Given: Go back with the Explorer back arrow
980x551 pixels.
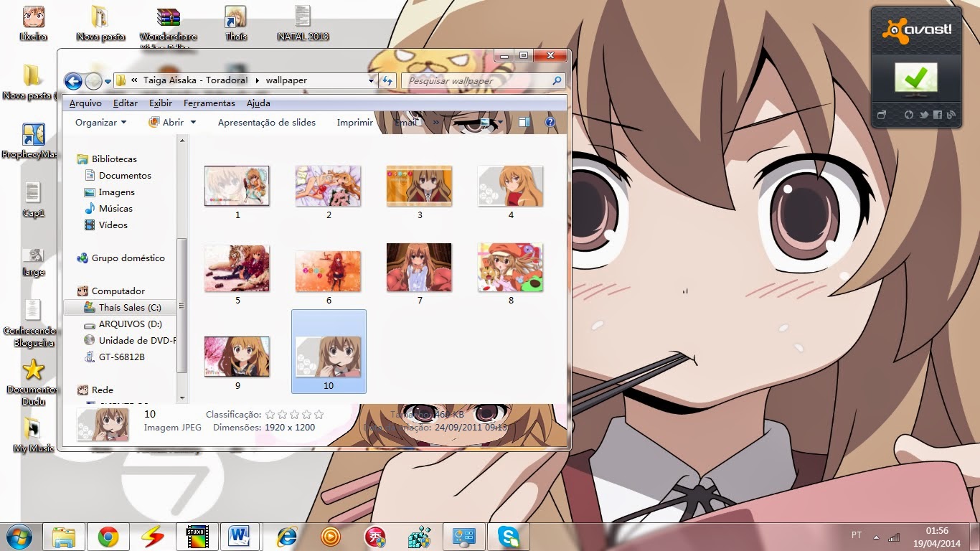Looking at the screenshot, I should click(72, 80).
